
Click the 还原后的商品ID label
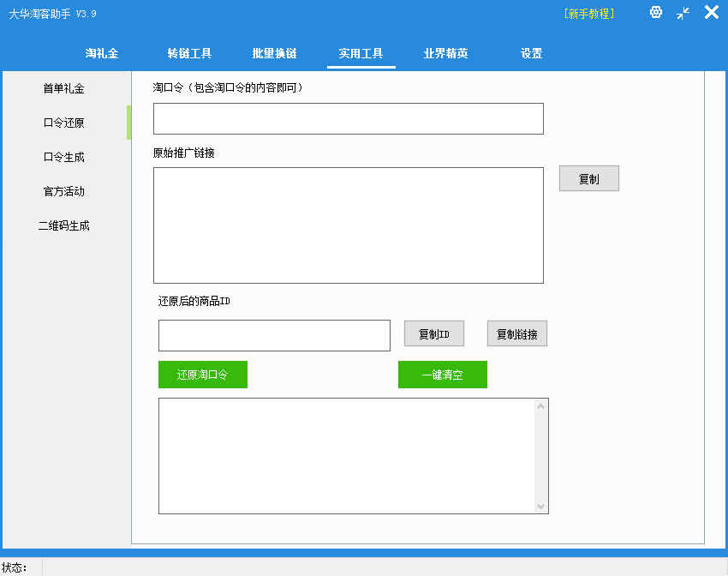coord(194,301)
